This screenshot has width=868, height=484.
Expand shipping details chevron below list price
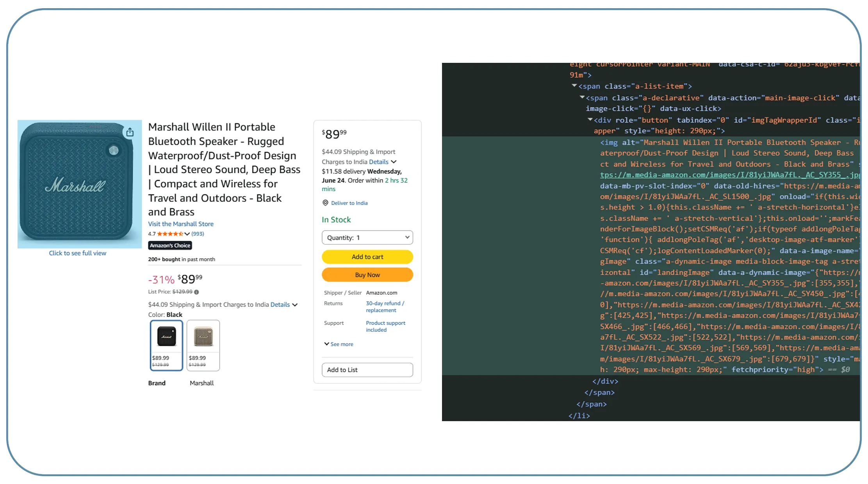(295, 305)
